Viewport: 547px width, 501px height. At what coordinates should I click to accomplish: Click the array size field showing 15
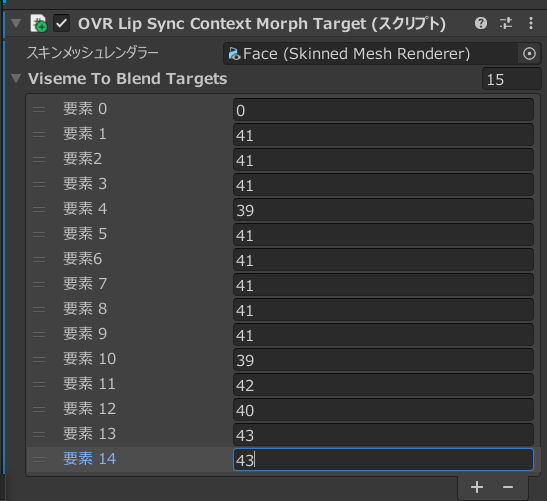[511, 79]
